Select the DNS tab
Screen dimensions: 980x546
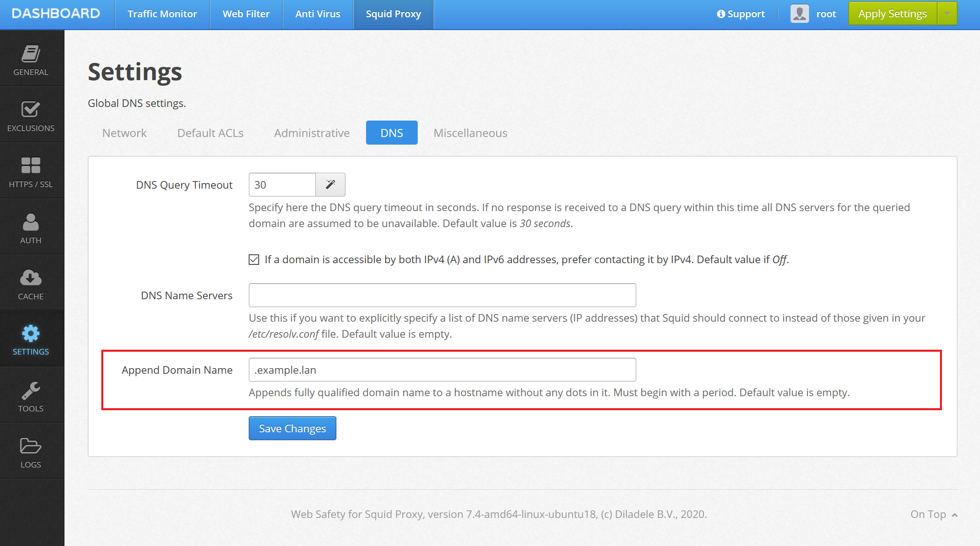(392, 133)
